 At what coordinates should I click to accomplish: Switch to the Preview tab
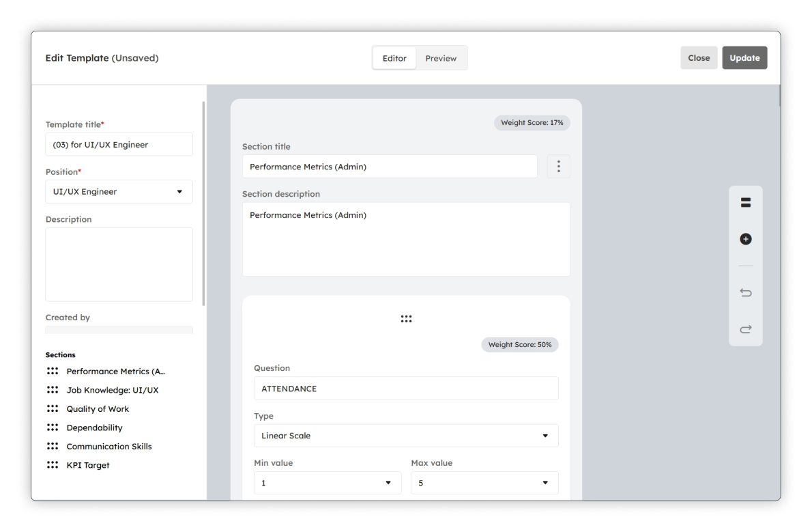441,58
